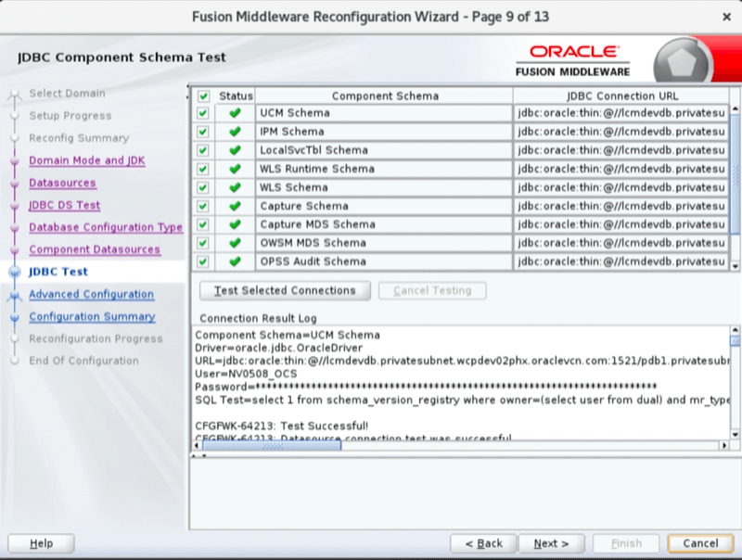Screen dimensions: 742x560
Task: Select the OPSS Audit Schema name cell
Action: [384, 261]
